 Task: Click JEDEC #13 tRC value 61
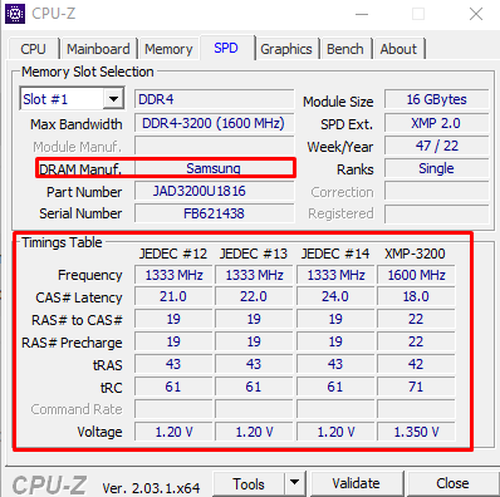coord(254,387)
